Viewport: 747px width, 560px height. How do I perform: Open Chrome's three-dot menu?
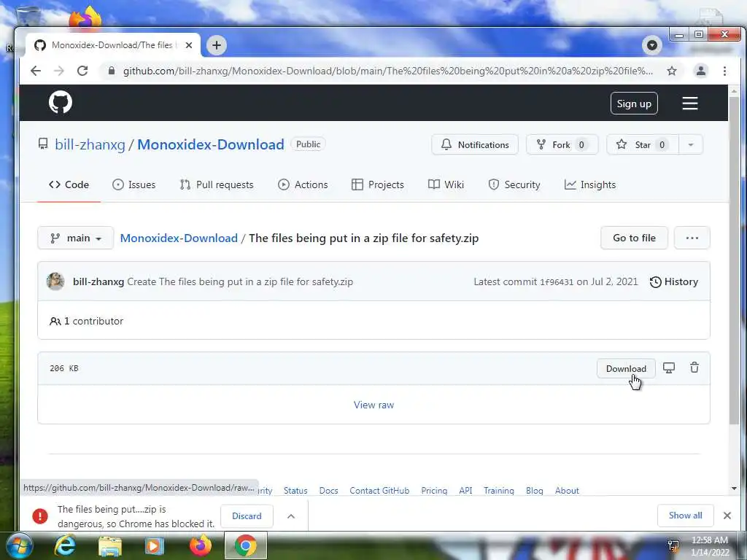(x=724, y=71)
